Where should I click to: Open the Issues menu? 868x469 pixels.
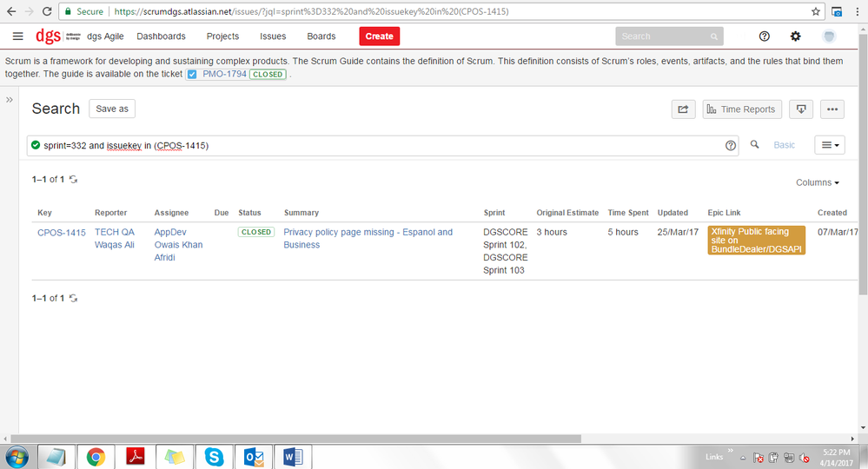tap(273, 36)
